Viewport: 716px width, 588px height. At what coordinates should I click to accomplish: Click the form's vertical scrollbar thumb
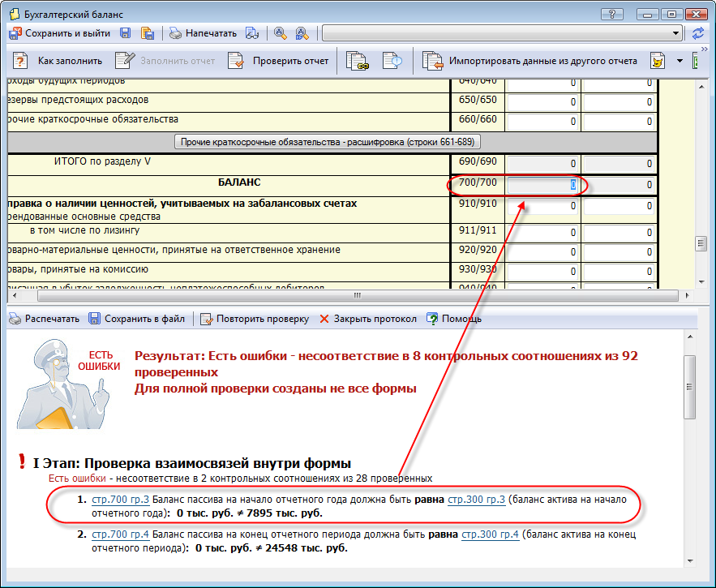pos(701,243)
